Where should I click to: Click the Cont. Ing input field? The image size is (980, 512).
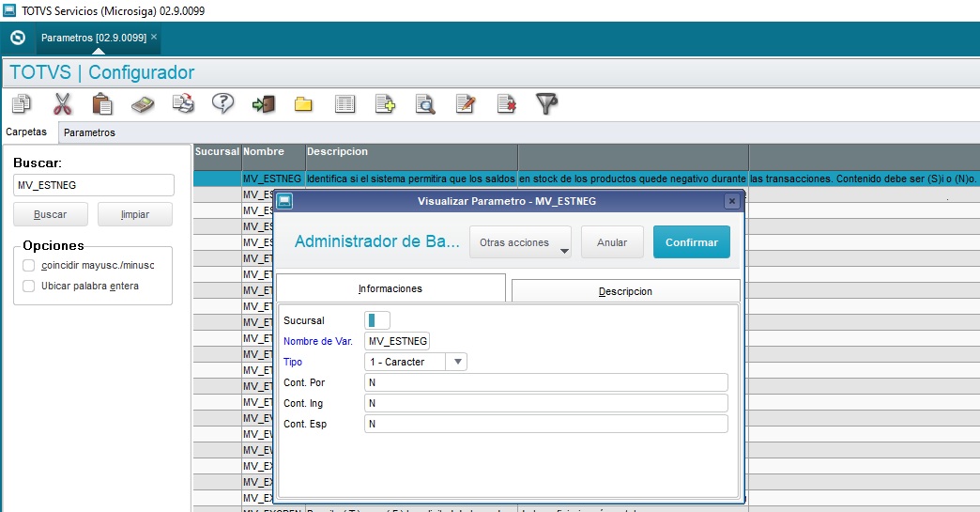(x=546, y=403)
